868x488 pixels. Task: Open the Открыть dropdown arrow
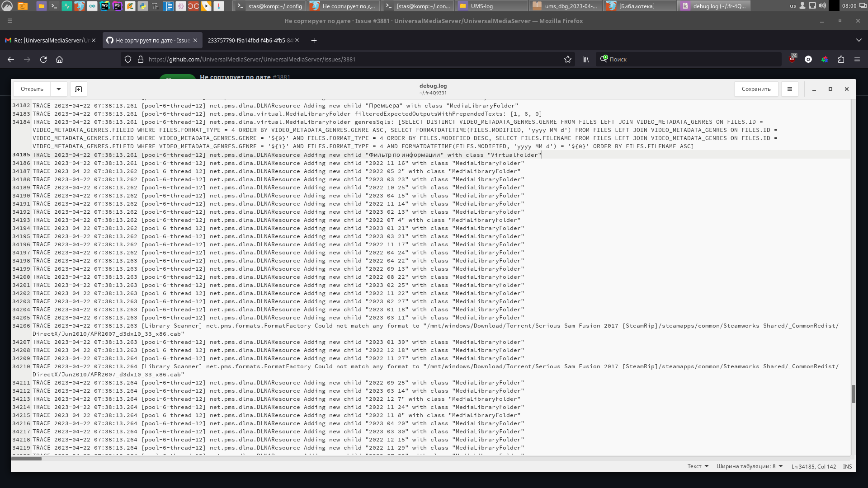pyautogui.click(x=59, y=89)
